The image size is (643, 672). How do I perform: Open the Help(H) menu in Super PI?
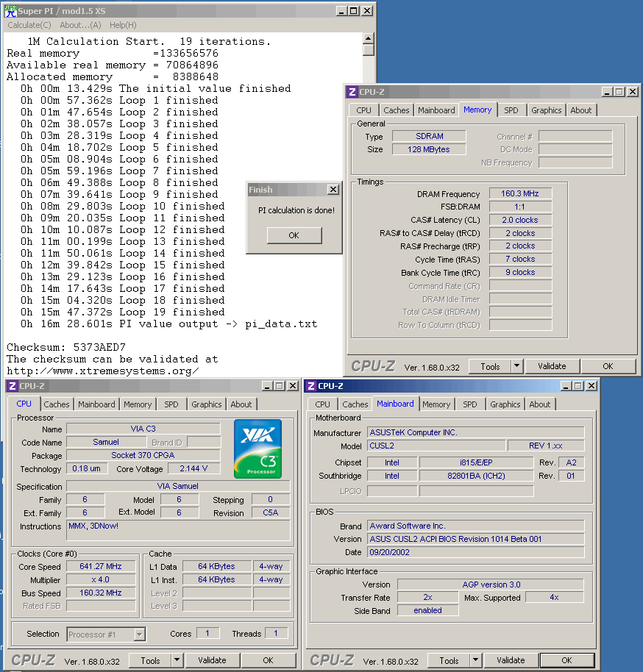point(123,25)
